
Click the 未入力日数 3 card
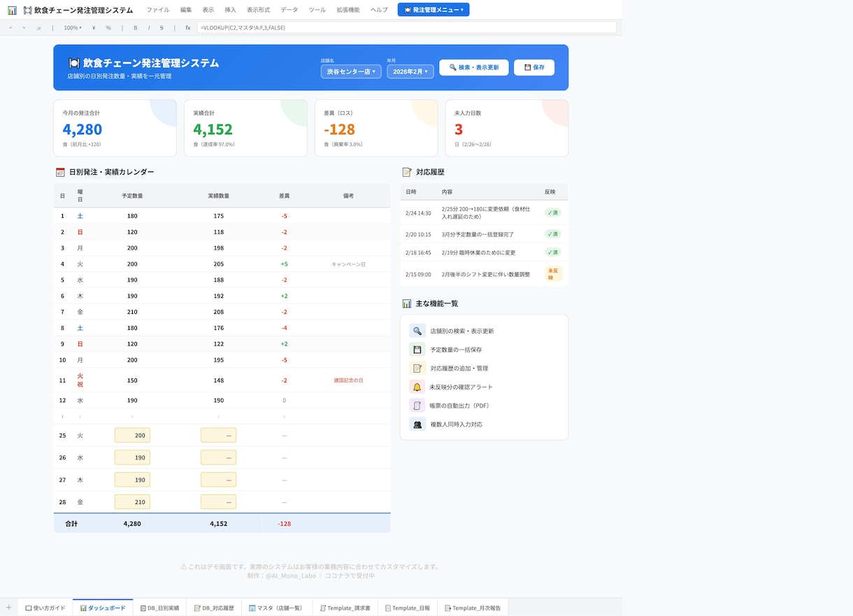click(507, 128)
